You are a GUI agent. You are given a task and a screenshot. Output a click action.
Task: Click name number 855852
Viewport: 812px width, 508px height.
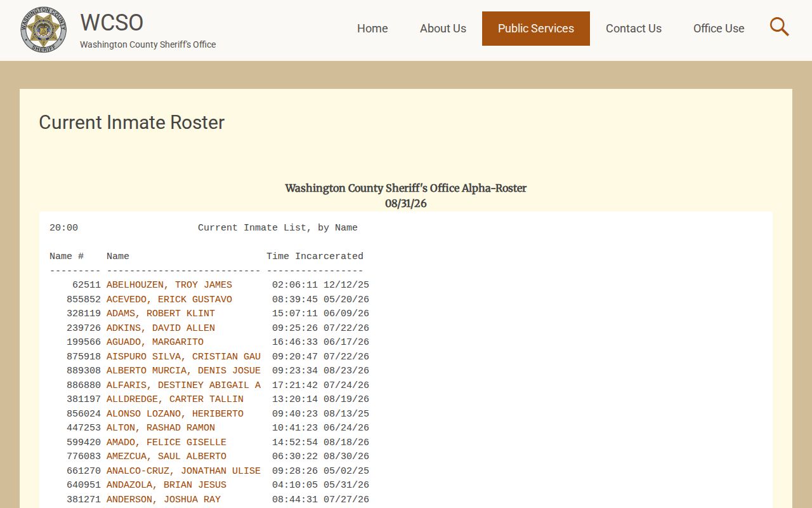pos(84,300)
